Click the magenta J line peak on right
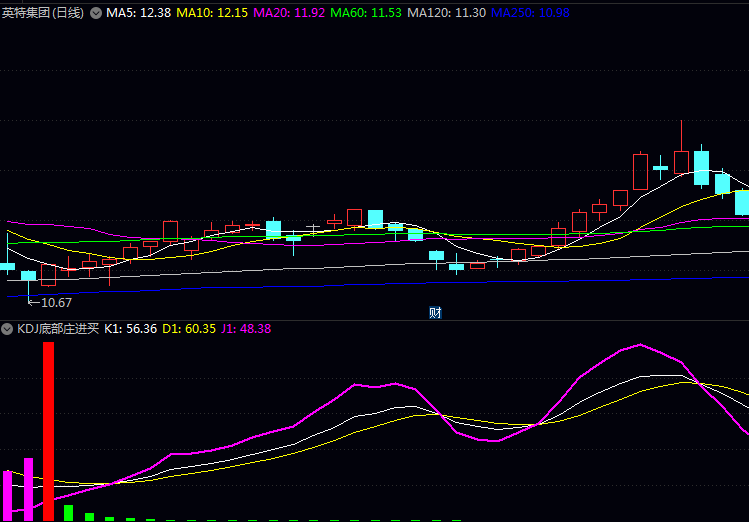This screenshot has width=749, height=522. (640, 345)
